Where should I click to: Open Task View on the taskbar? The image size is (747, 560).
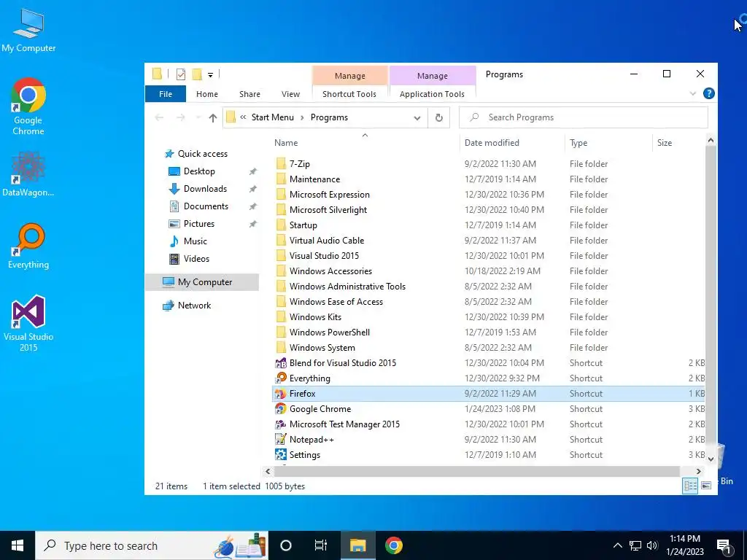321,545
